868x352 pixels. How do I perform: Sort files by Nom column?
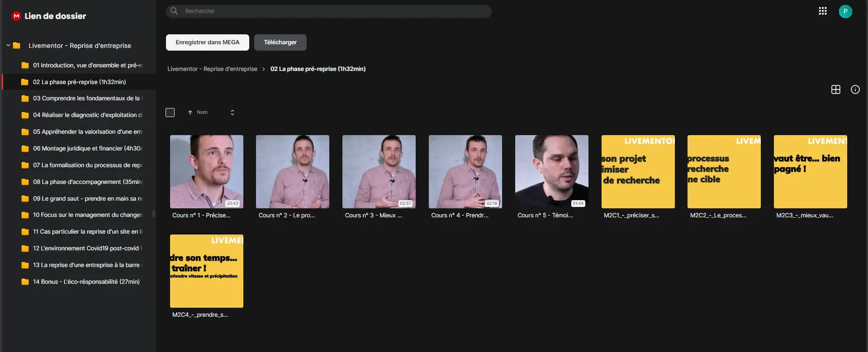202,112
